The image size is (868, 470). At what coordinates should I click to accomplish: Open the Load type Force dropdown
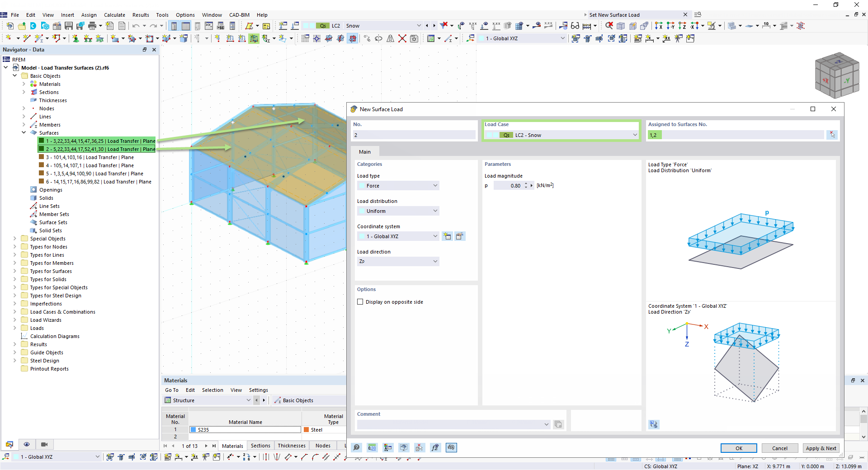click(398, 186)
